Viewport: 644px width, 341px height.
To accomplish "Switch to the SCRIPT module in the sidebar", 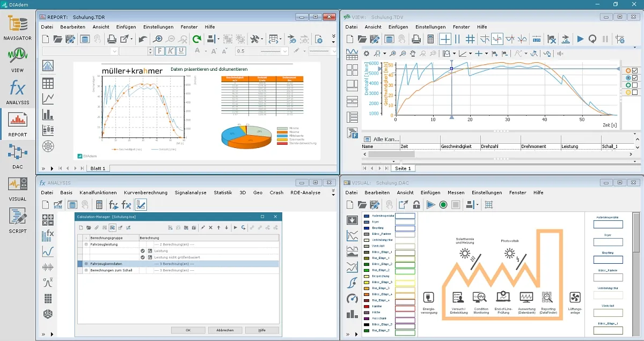I will coord(17,221).
